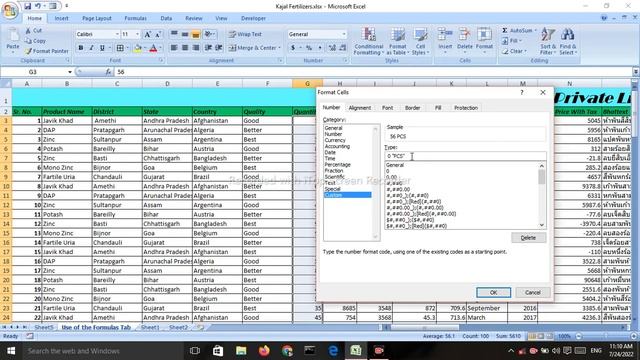The height and width of the screenshot is (360, 640).
Task: Choose #,##0.00 format code in list
Action: click(398, 189)
